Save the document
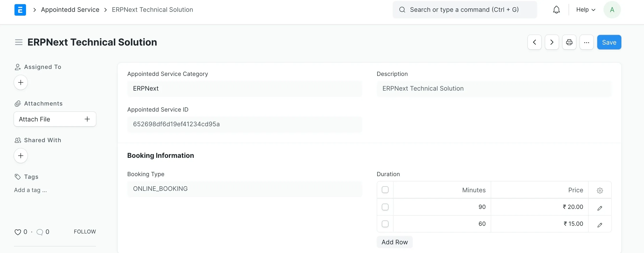 click(x=609, y=42)
